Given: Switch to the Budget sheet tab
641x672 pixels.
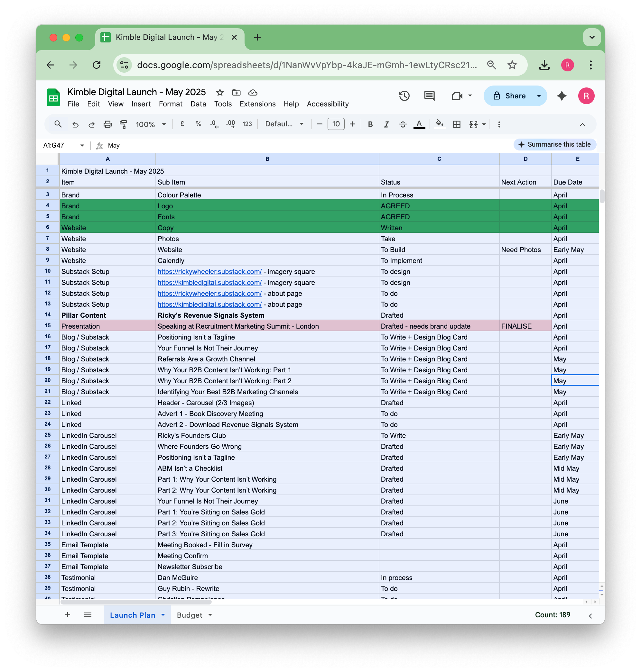Looking at the screenshot, I should pos(190,615).
